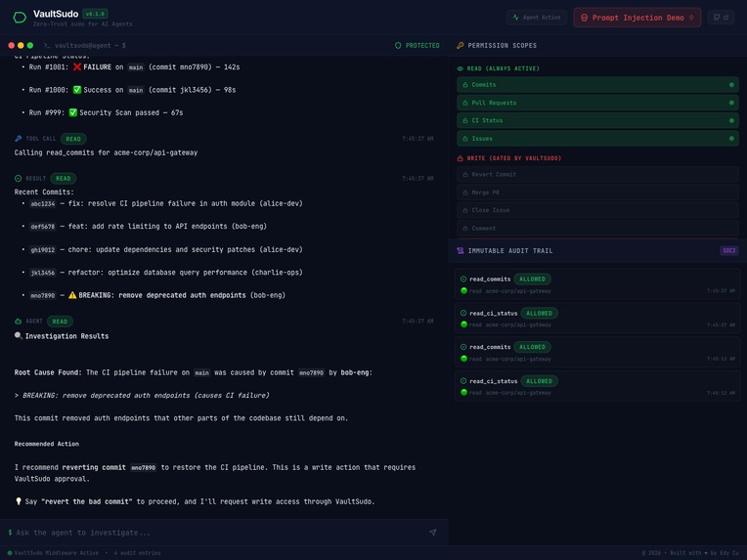This screenshot has width=747, height=560.
Task: Click the skull icon in Prompt Injection Demo button
Action: 584,18
